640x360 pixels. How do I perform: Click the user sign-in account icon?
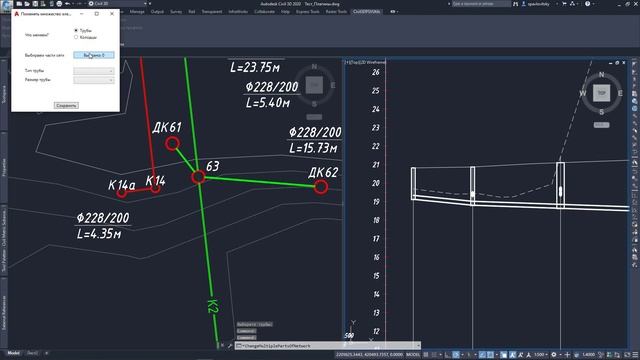click(524, 4)
